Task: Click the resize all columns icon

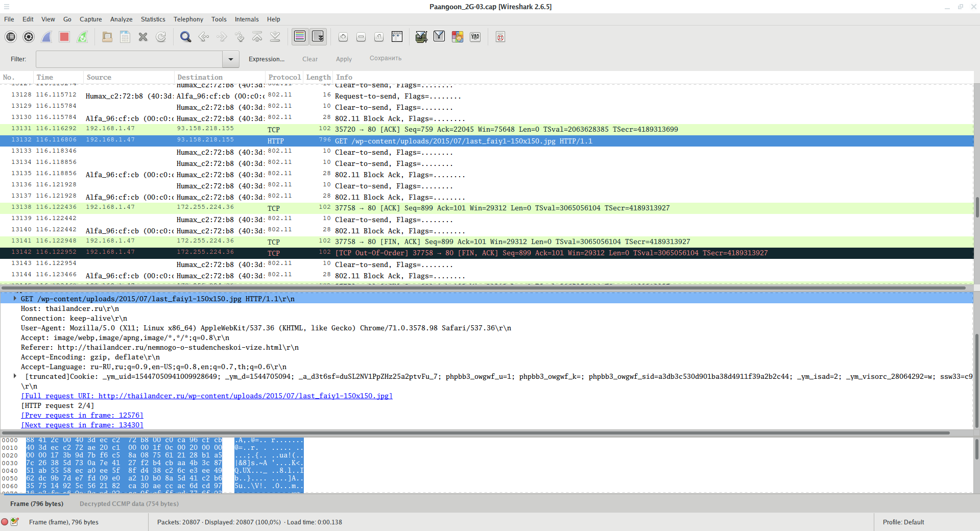Action: [397, 37]
